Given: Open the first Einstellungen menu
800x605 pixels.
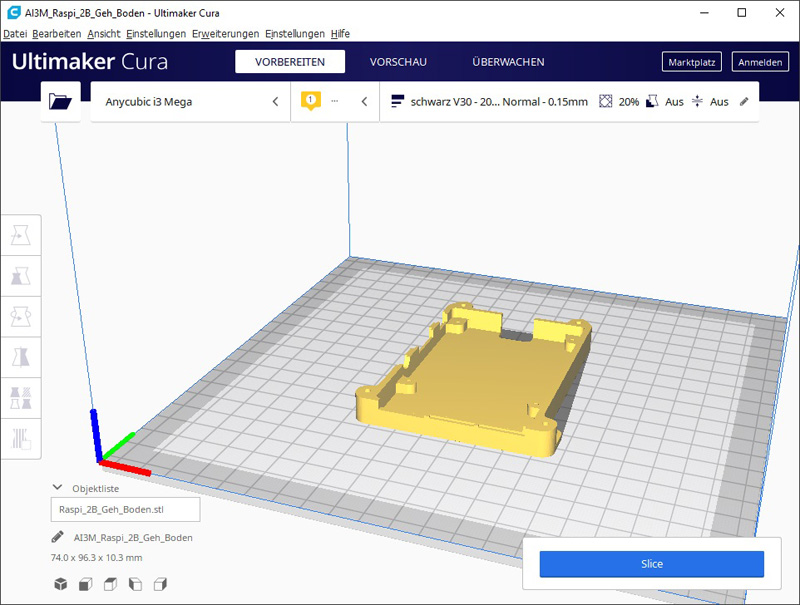Looking at the screenshot, I should (x=156, y=34).
